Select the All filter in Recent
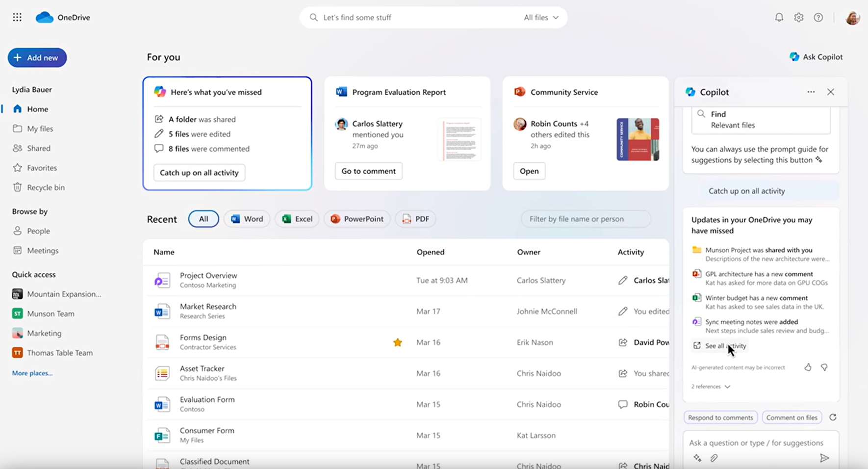 click(x=204, y=219)
